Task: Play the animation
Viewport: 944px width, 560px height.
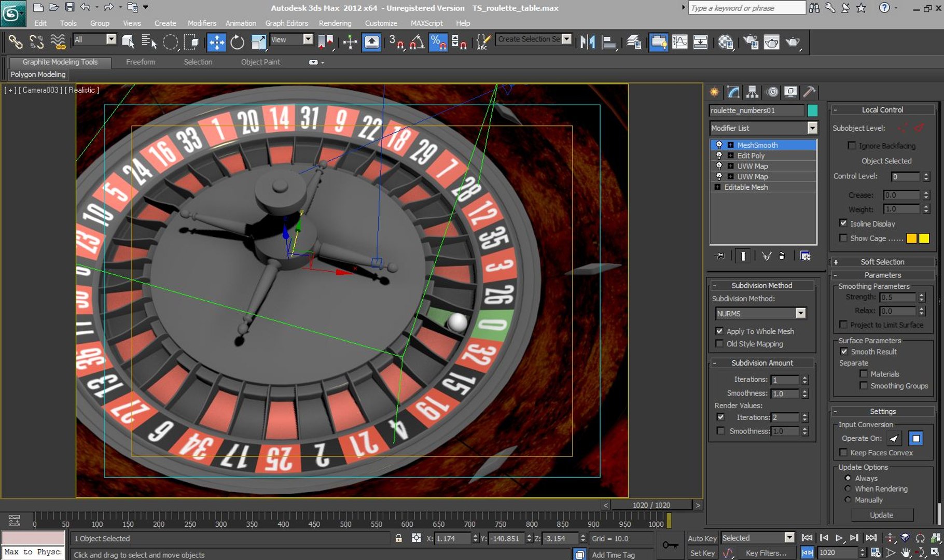Action: 839,538
